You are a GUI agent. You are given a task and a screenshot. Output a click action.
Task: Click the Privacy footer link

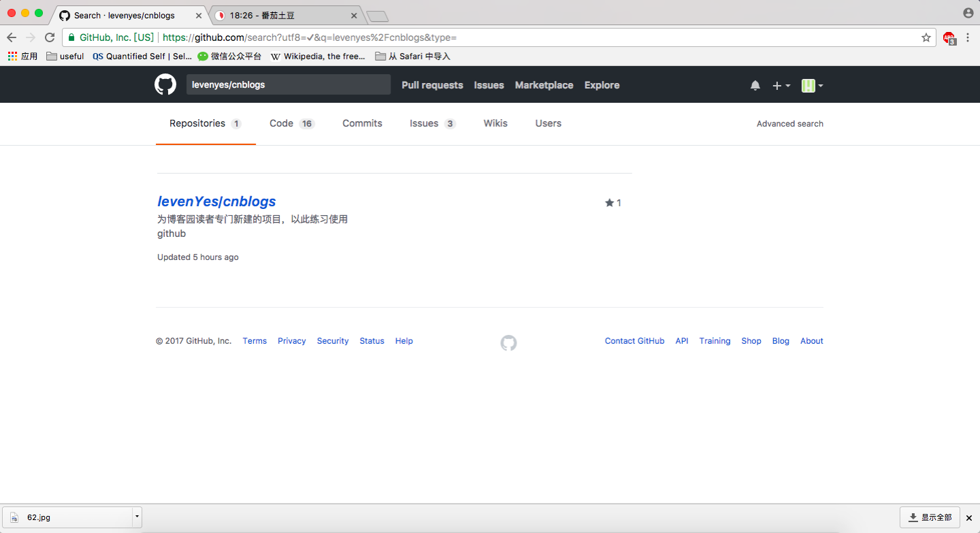tap(292, 341)
